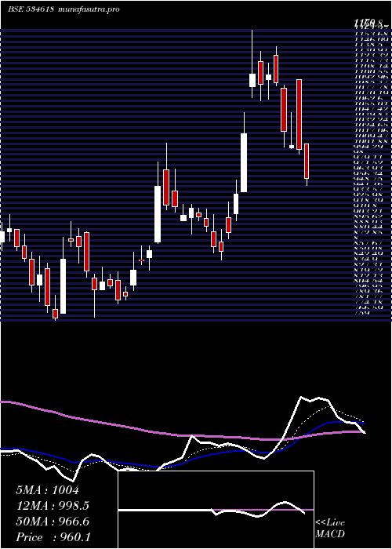Select the 50MA : 966.6 value
The height and width of the screenshot is (549, 392).
(x=53, y=522)
